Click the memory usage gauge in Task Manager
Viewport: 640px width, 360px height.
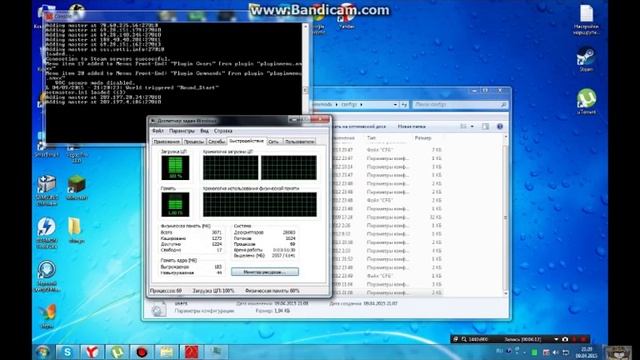click(175, 204)
